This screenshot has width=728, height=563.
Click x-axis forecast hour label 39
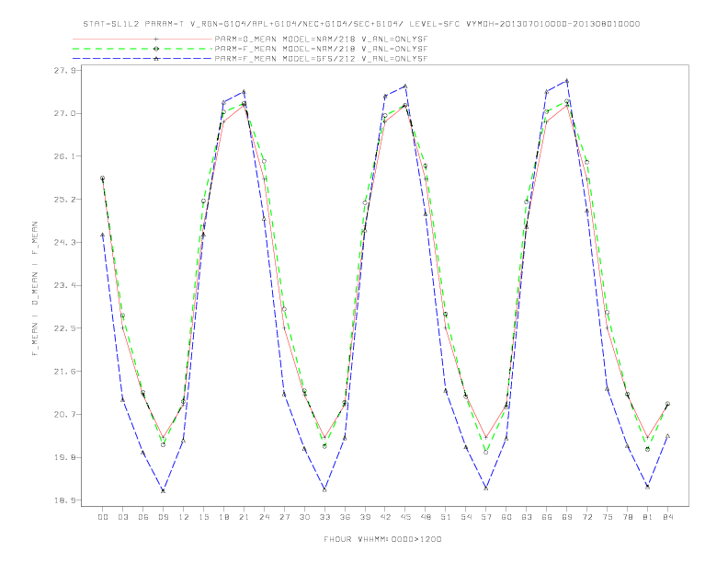click(365, 517)
